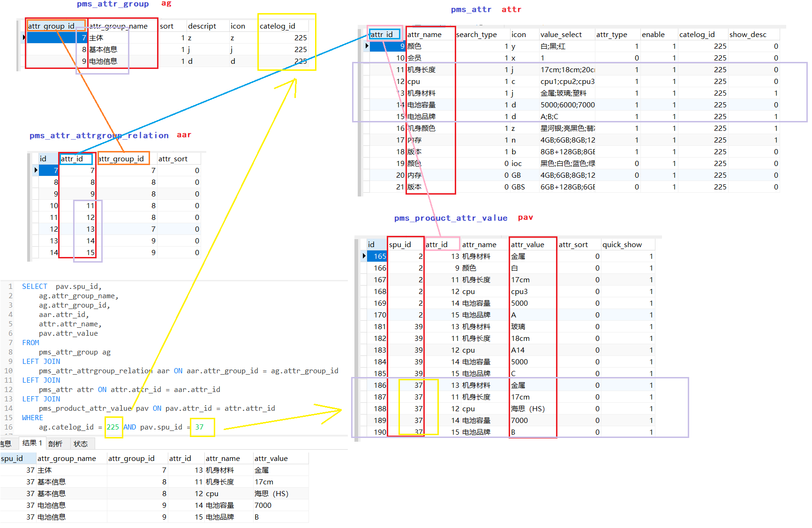Click catelog_id header in pms_attr_group table
Viewport: 812px width, 528px height.
pos(278,26)
